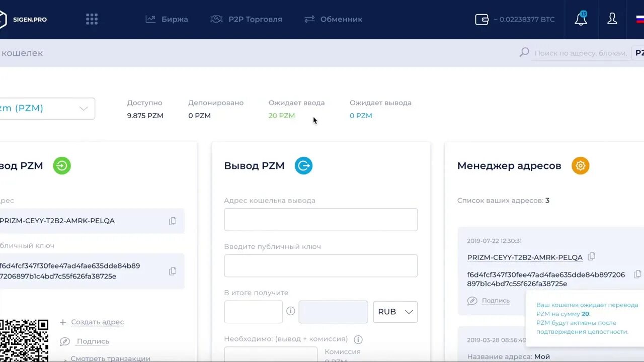644x362 pixels.
Task: Click the deposit QR code
Action: 24,340
